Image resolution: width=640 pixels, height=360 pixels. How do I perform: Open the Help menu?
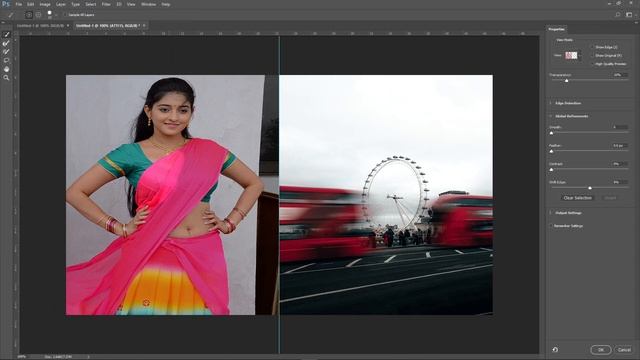coord(166,4)
